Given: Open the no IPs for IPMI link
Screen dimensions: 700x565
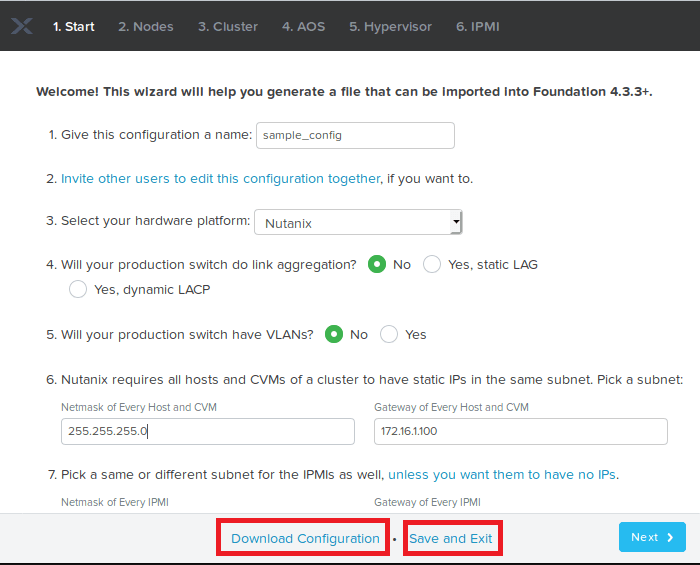Looking at the screenshot, I should pyautogui.click(x=503, y=474).
